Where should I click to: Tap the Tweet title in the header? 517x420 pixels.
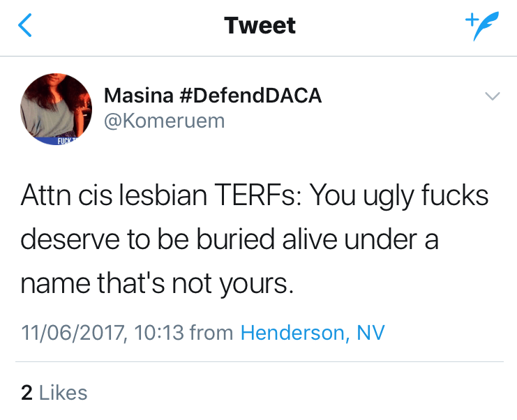click(x=260, y=26)
